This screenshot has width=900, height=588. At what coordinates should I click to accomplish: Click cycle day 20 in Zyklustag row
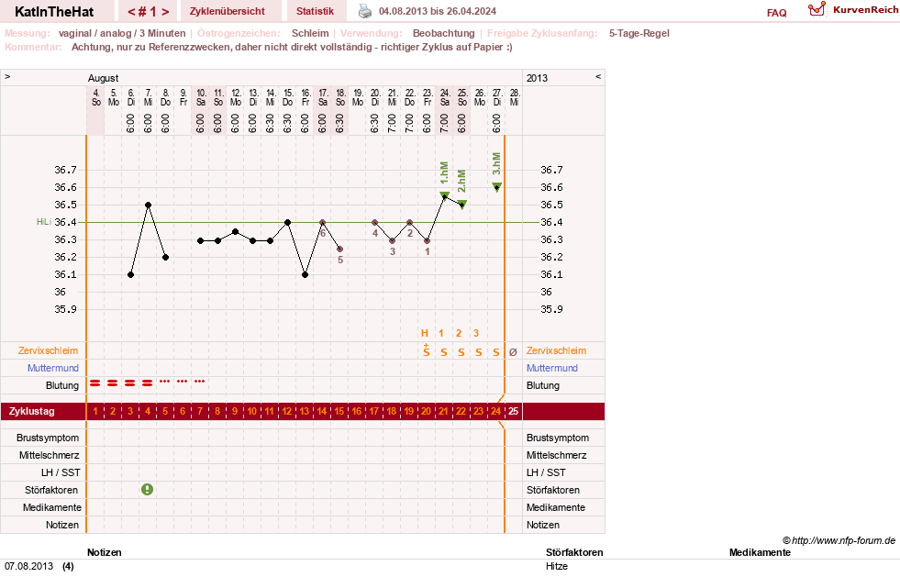point(427,411)
